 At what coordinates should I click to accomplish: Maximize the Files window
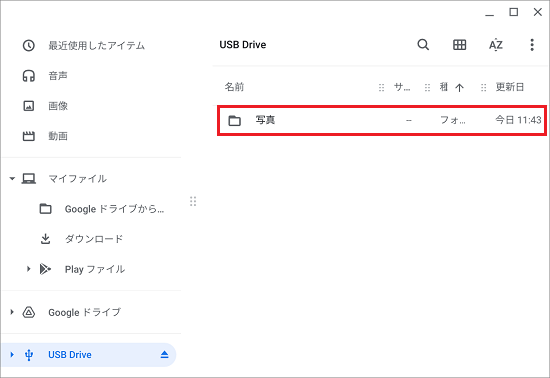point(514,12)
